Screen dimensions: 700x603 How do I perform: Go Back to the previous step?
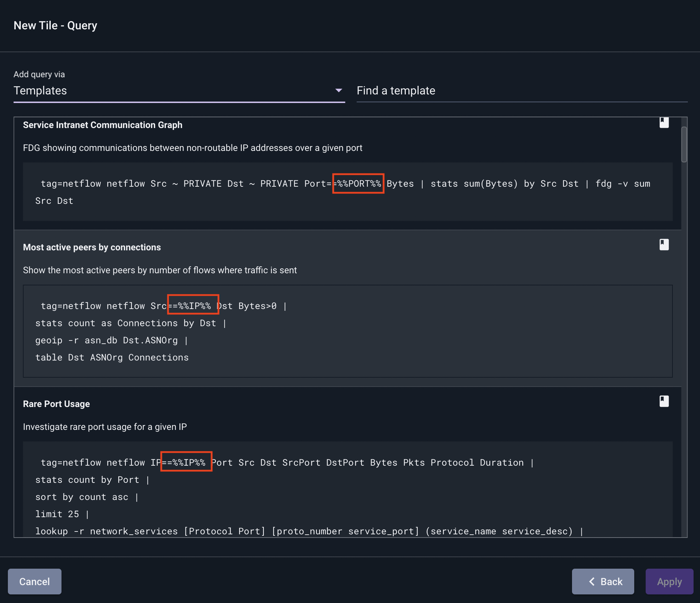tap(603, 582)
